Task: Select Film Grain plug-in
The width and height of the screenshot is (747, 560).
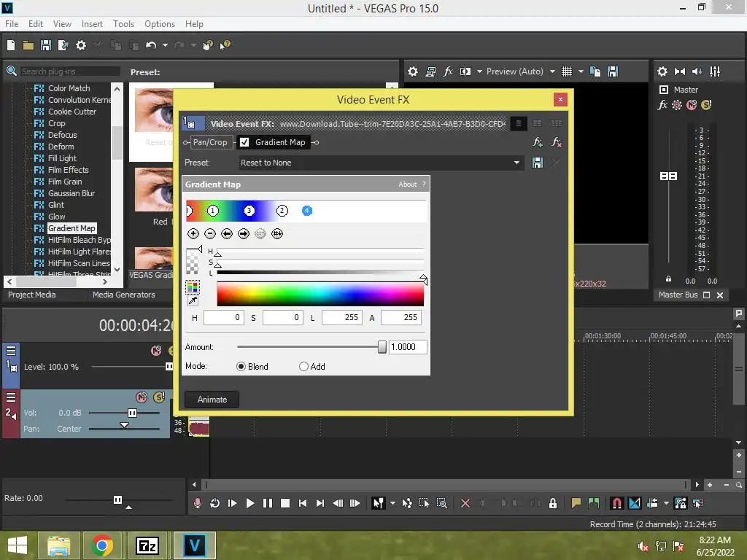Action: tap(65, 182)
